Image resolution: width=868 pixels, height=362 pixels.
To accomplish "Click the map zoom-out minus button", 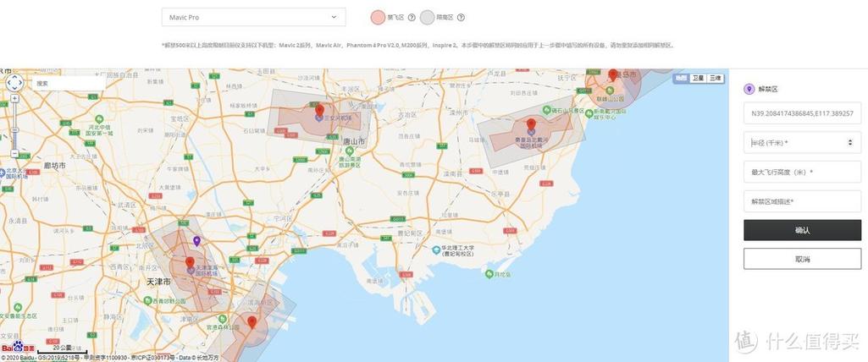I will pyautogui.click(x=14, y=153).
